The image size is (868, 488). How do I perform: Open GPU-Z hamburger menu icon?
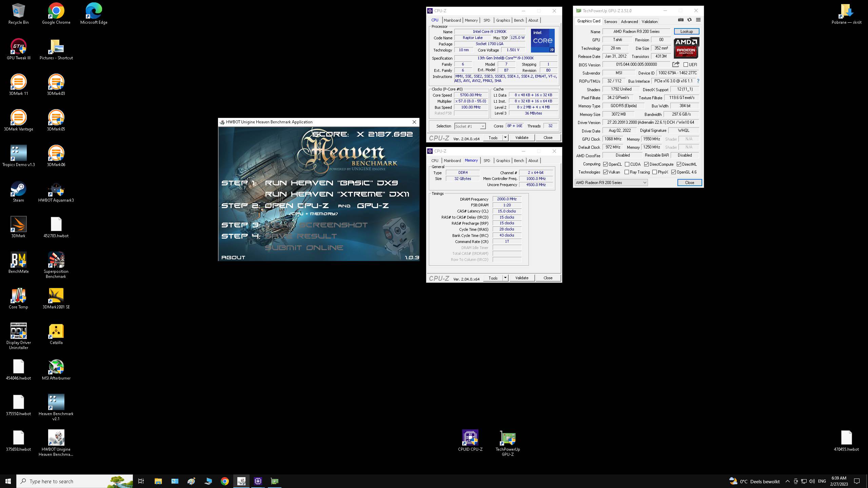point(698,20)
